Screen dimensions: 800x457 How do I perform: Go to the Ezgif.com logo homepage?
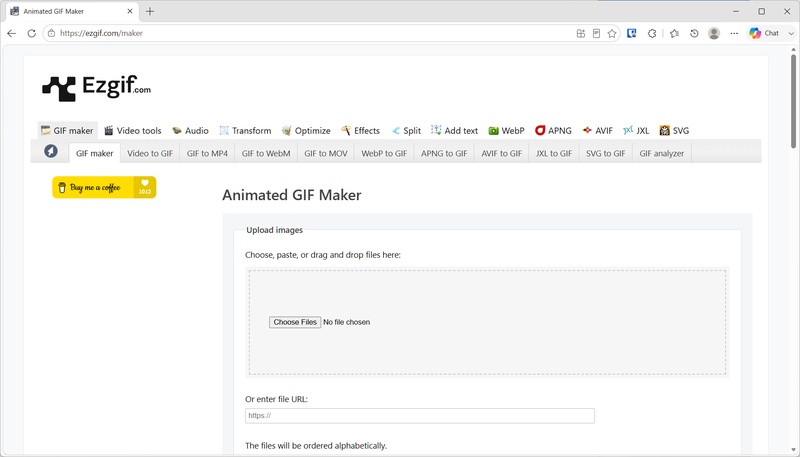pos(96,87)
